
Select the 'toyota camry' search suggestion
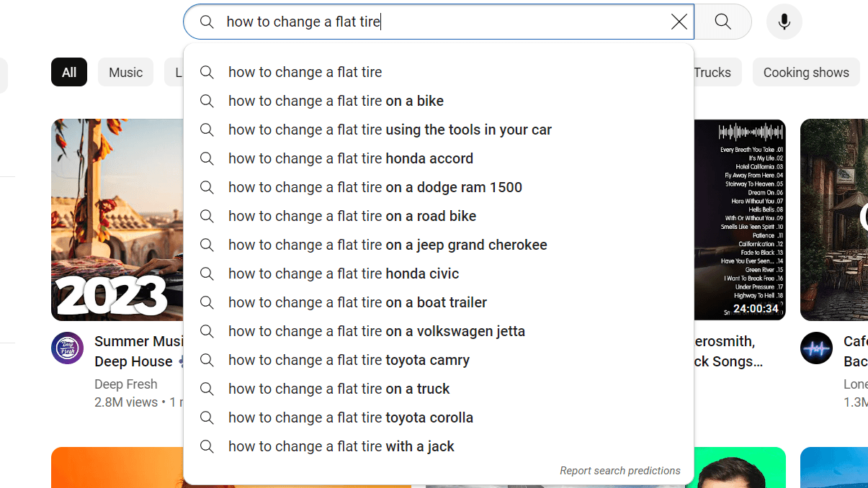pos(349,360)
